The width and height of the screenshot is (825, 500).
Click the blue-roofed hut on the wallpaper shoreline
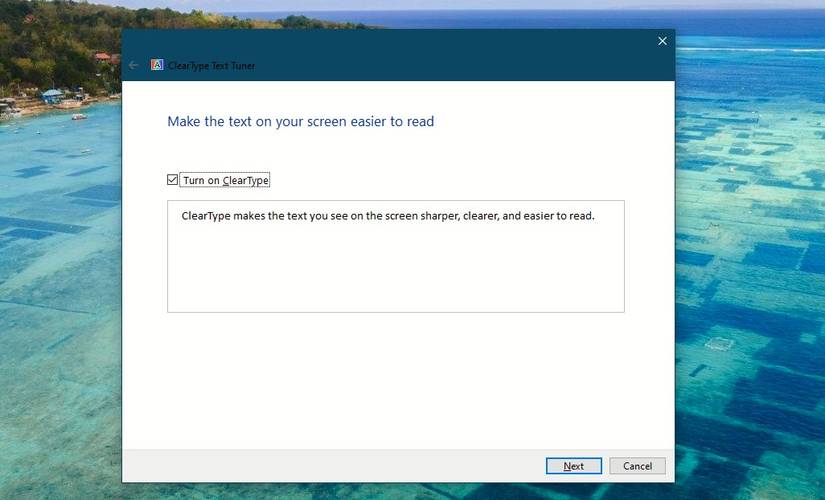[x=52, y=96]
